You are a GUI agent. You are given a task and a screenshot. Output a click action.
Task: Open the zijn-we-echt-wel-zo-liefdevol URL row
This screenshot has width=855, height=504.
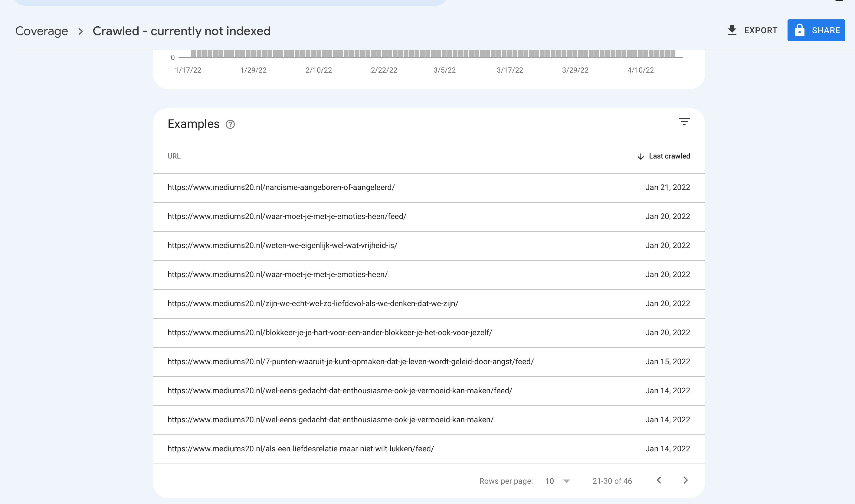[429, 304]
